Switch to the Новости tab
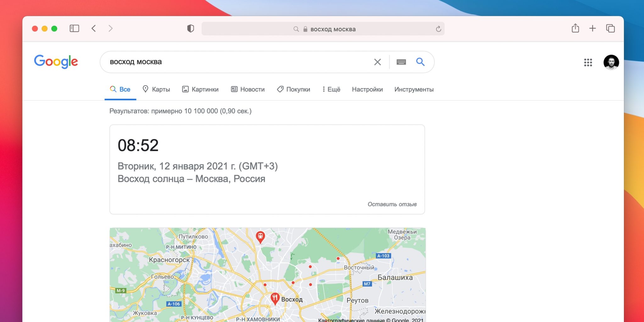This screenshot has width=644, height=322. pos(248,89)
